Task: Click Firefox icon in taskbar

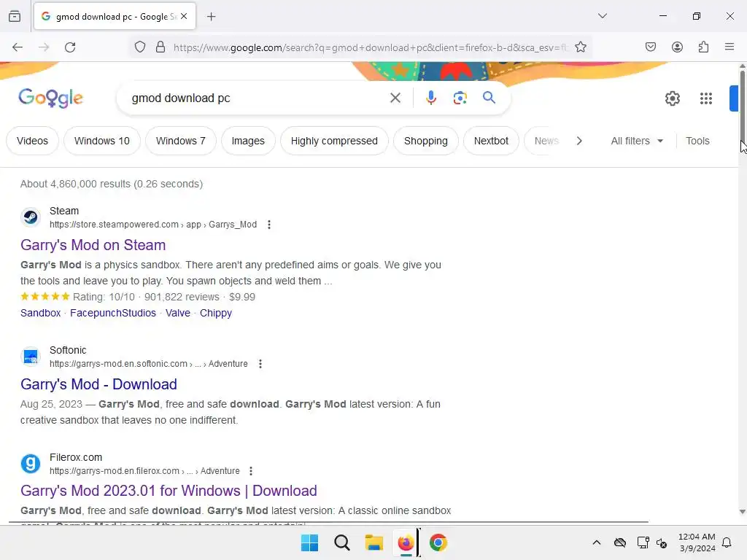Action: point(406,542)
